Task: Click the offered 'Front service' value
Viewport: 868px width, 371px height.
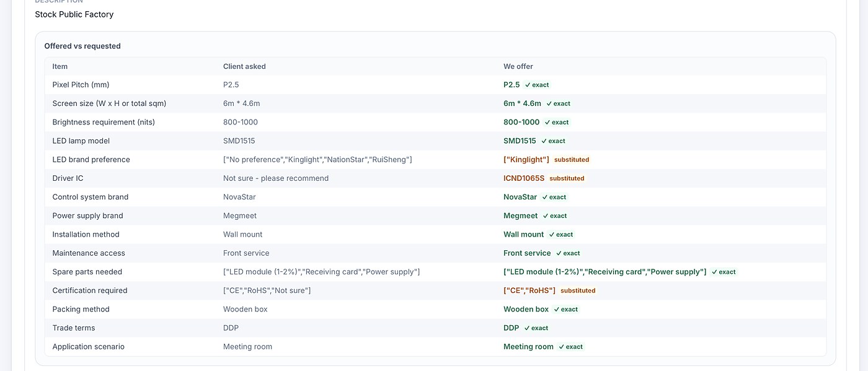Action: 527,253
